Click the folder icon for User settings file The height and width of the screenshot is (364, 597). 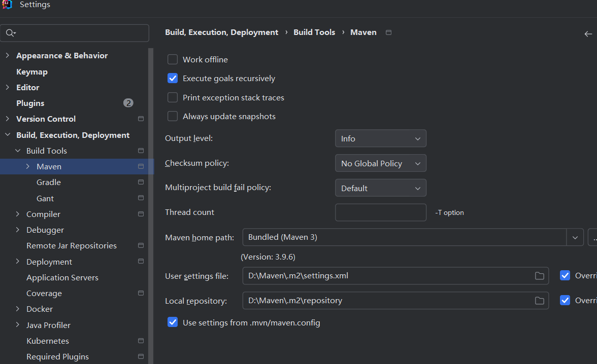click(539, 276)
